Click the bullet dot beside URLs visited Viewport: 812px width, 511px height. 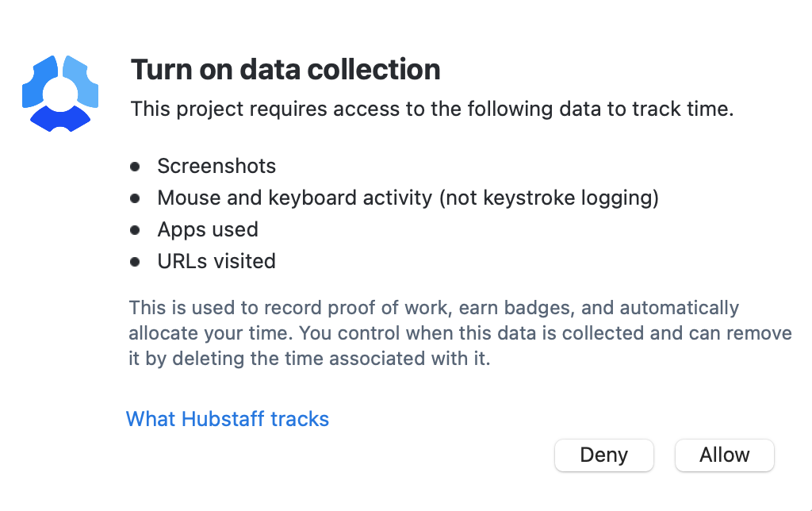135,262
